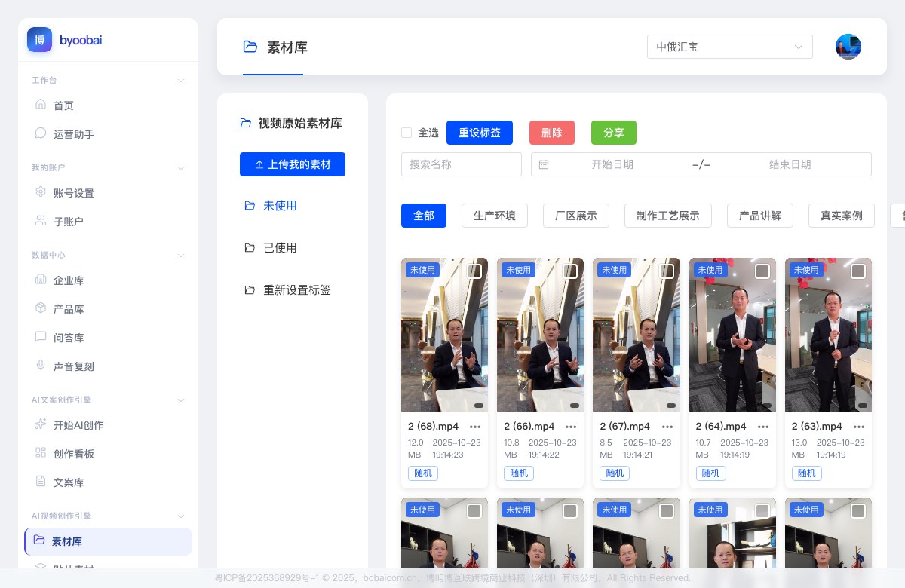Click the folder icon beside header 素材库
The width and height of the screenshot is (905, 588).
pos(250,47)
